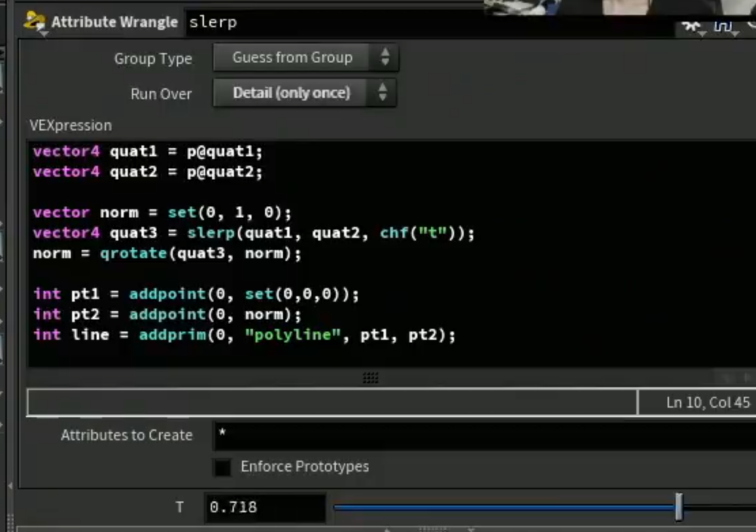Open the Group Type dropdown
Image resolution: width=756 pixels, height=532 pixels.
[306, 57]
